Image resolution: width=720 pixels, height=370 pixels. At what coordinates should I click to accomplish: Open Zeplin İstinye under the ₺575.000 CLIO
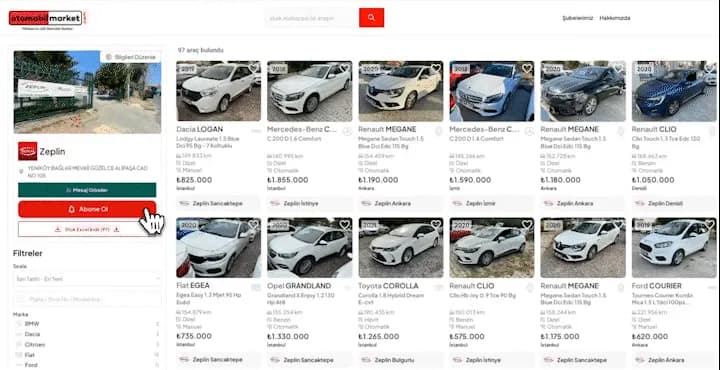pyautogui.click(x=492, y=359)
